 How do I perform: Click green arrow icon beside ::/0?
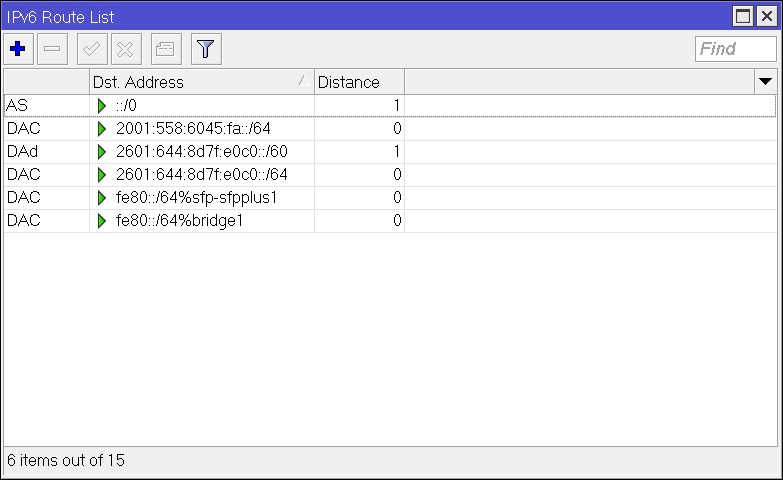[102, 105]
